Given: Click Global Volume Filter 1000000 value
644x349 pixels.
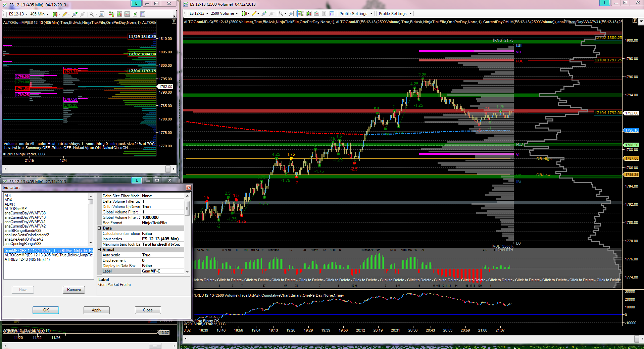Looking at the screenshot, I should pos(162,217).
